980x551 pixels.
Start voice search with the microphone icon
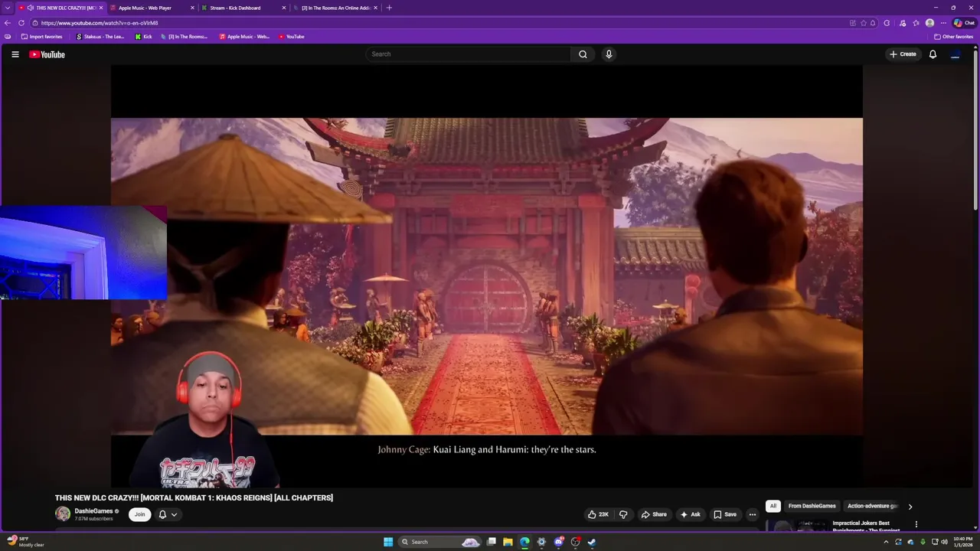click(x=609, y=54)
